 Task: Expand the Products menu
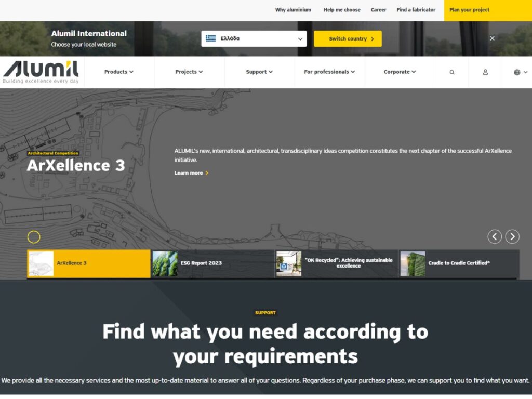tap(119, 72)
